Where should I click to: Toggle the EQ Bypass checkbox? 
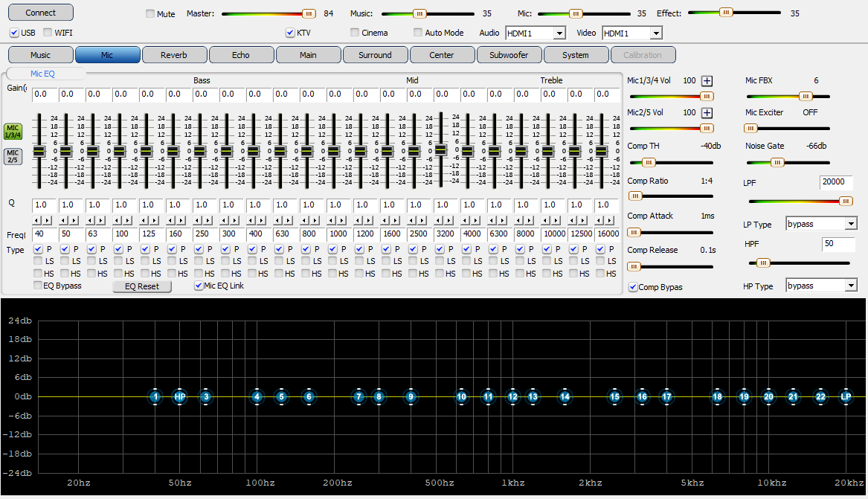click(39, 286)
